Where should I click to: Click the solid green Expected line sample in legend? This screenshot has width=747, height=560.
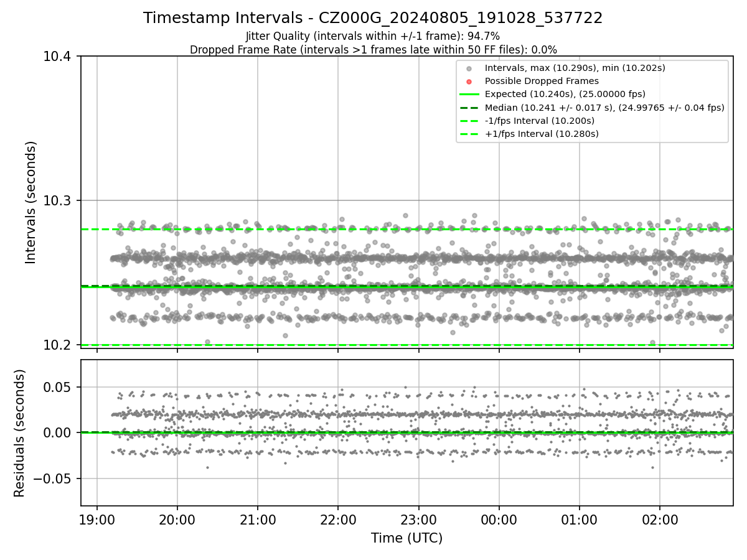click(x=469, y=95)
